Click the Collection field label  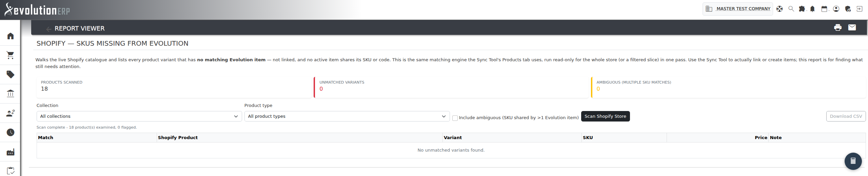point(47,105)
